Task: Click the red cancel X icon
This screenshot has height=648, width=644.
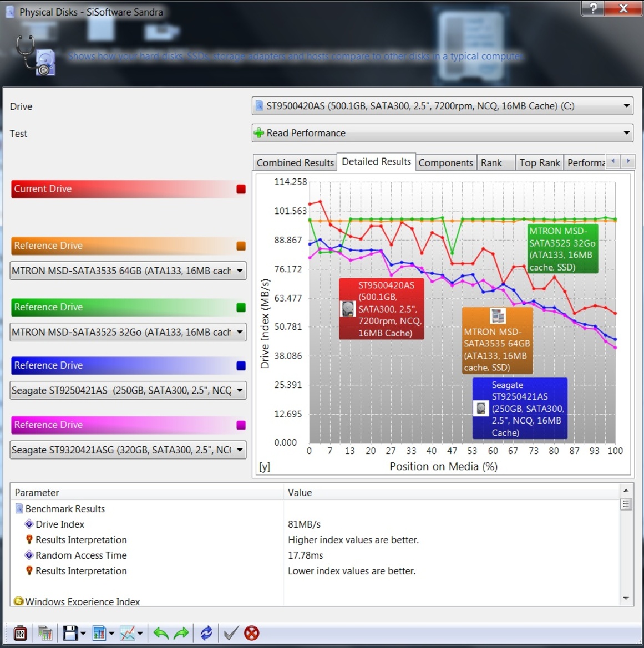Action: [251, 632]
